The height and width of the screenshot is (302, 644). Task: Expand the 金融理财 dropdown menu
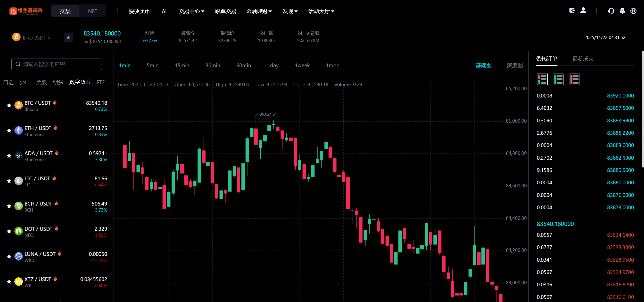(259, 11)
